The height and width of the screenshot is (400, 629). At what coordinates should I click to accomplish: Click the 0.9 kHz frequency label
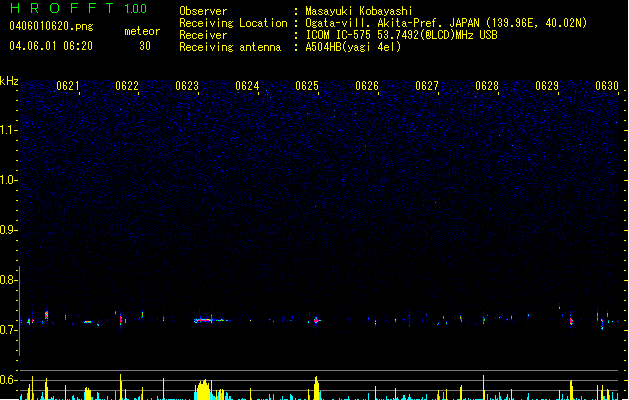8,230
